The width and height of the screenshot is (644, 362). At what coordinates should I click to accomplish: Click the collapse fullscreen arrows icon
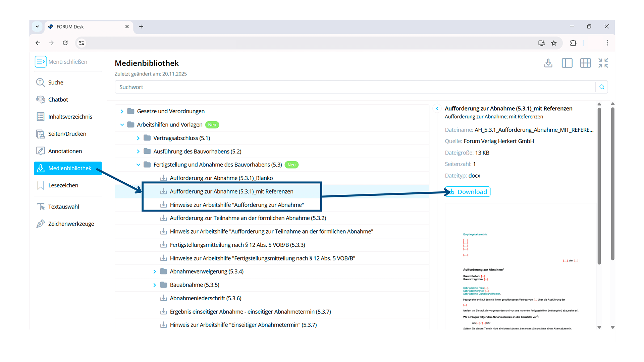click(603, 63)
